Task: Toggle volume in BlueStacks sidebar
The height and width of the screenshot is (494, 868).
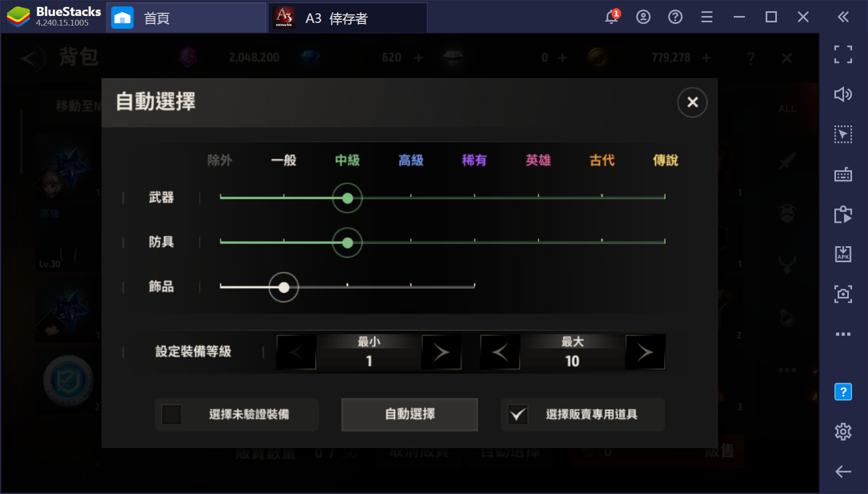Action: pos(843,94)
